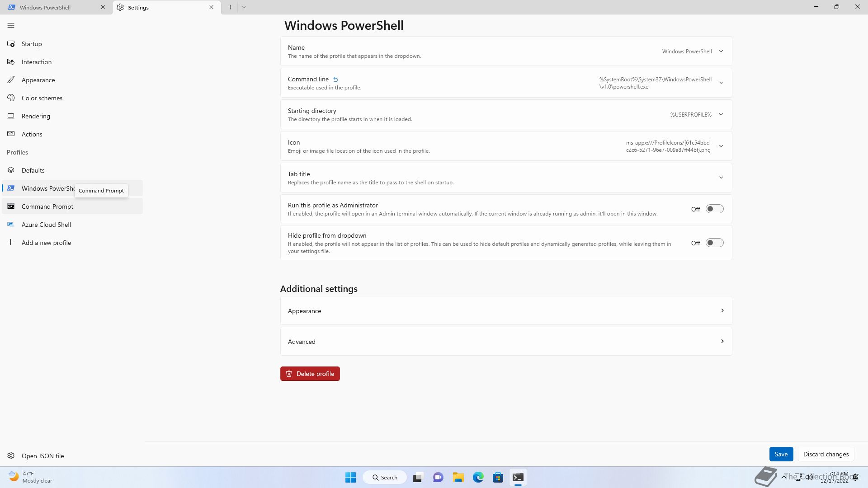The image size is (868, 488).
Task: Select the Azure Cloud Shell profile
Action: pos(72,225)
